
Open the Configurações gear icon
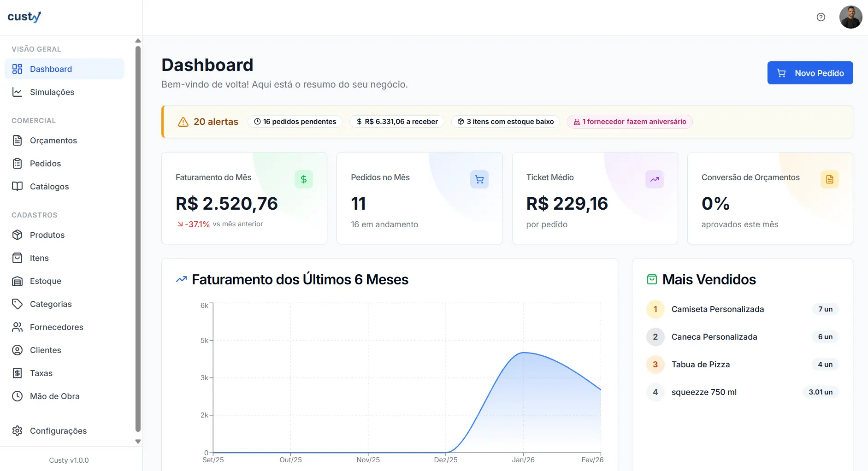click(x=17, y=430)
